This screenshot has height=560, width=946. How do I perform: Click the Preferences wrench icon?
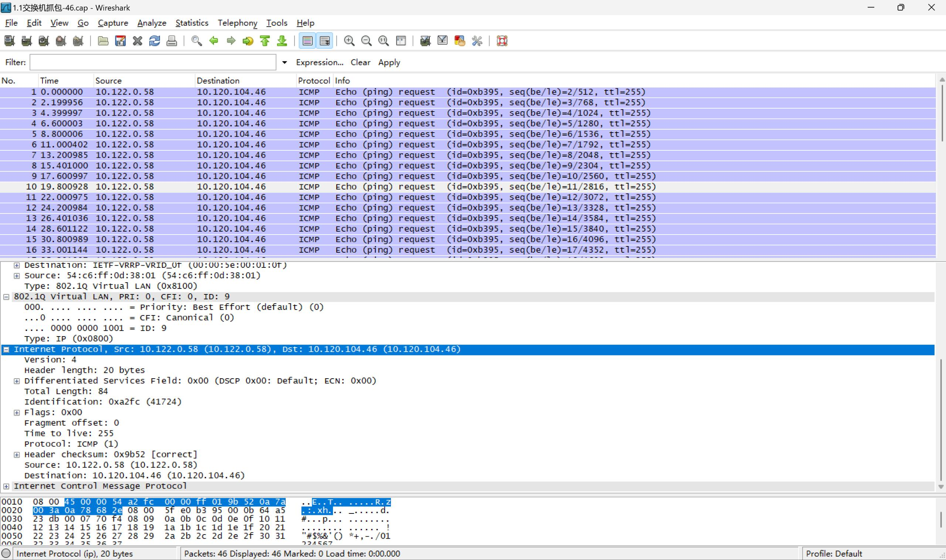point(477,41)
